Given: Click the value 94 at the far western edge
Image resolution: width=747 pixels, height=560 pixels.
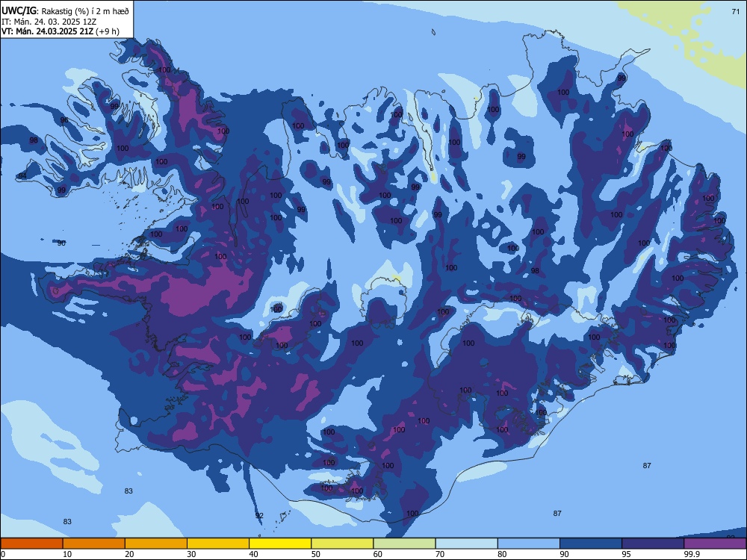Looking at the screenshot, I should (x=22, y=176).
